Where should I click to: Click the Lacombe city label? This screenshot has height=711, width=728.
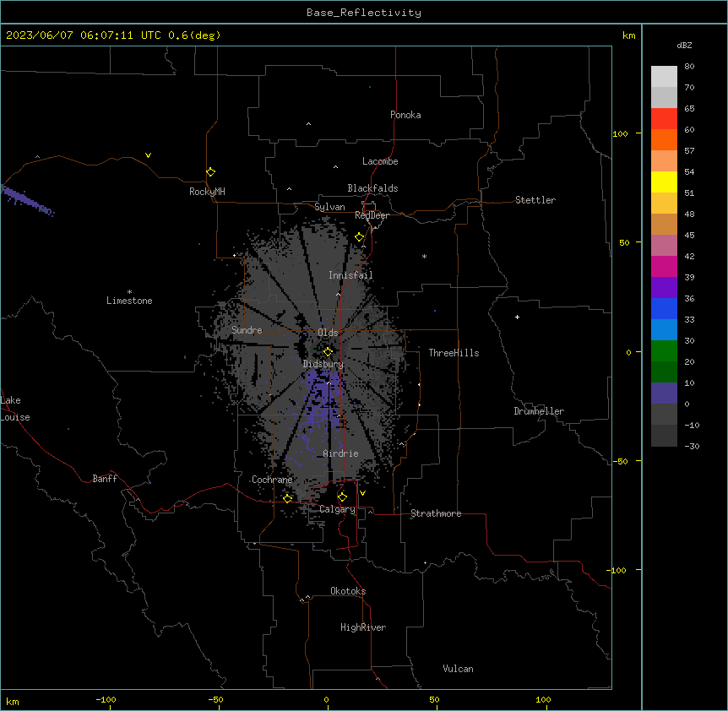point(380,161)
